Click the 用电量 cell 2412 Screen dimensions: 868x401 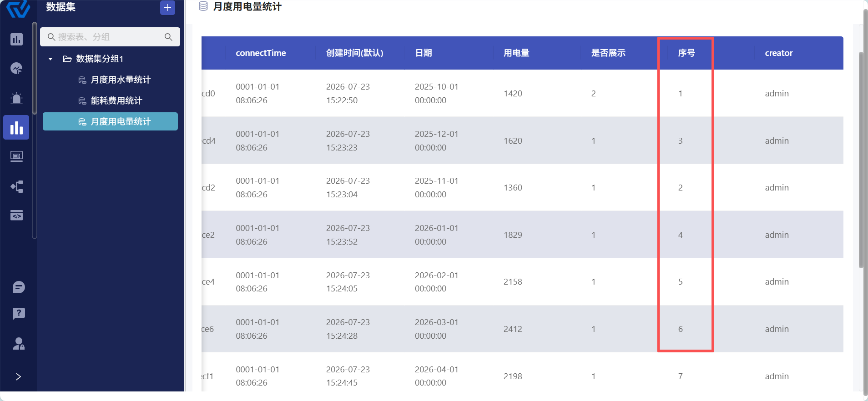point(513,329)
